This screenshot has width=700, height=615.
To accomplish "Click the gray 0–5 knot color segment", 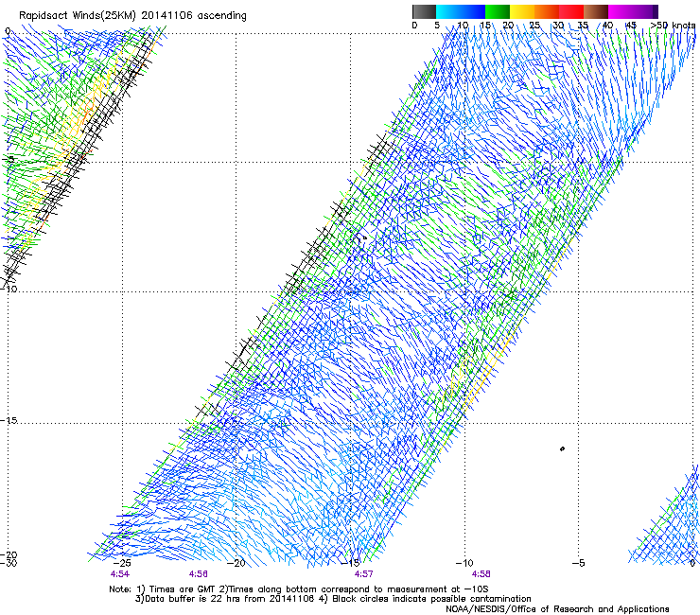I will (424, 11).
